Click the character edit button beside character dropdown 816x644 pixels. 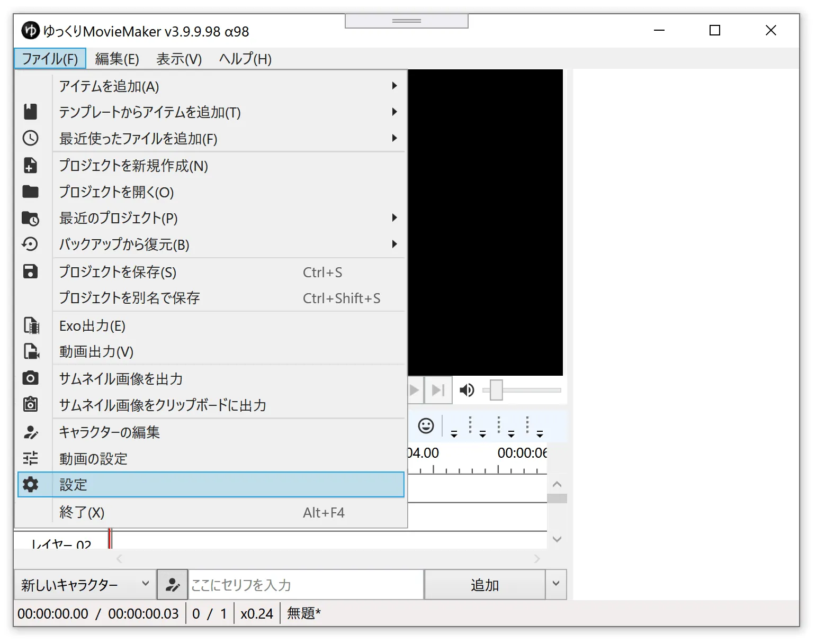click(173, 585)
